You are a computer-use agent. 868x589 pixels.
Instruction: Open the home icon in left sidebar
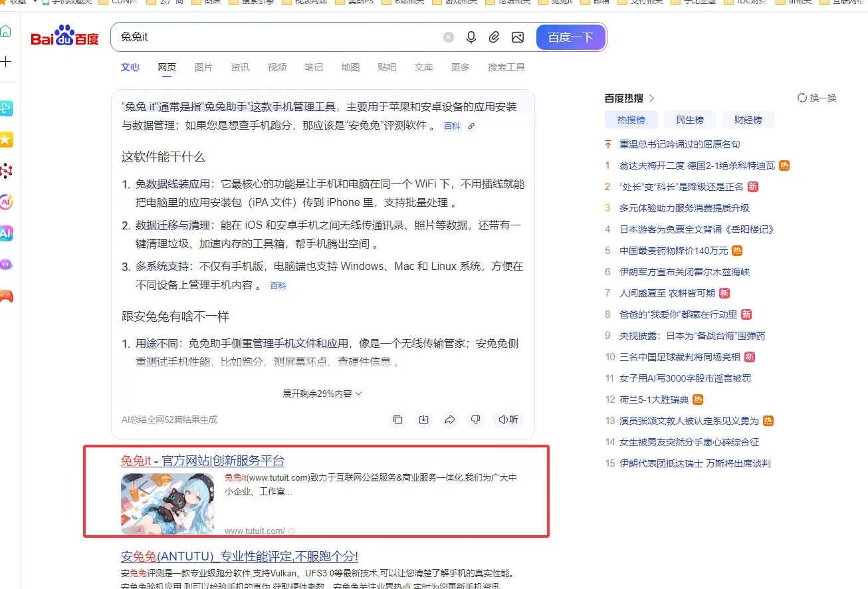5,31
